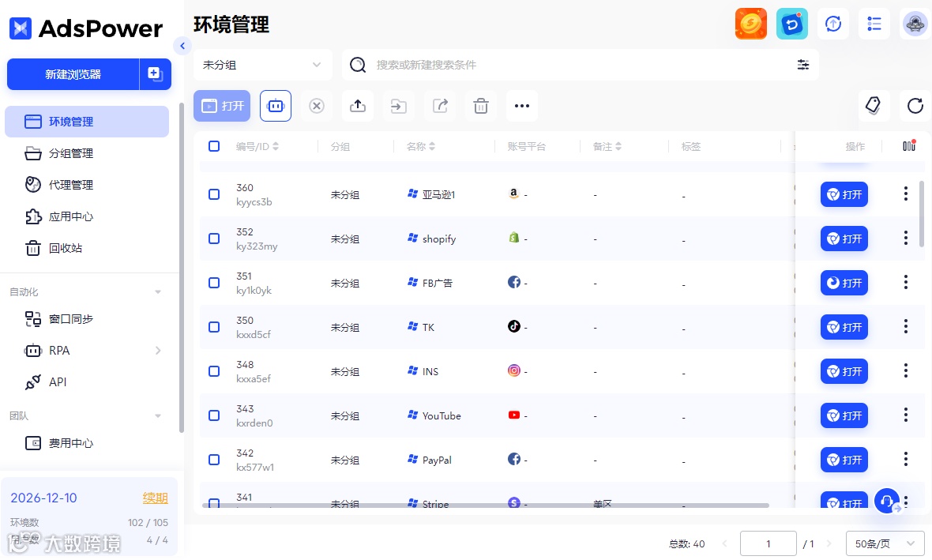Click the share profiles toolbar icon
This screenshot has height=560, width=932.
pos(440,106)
